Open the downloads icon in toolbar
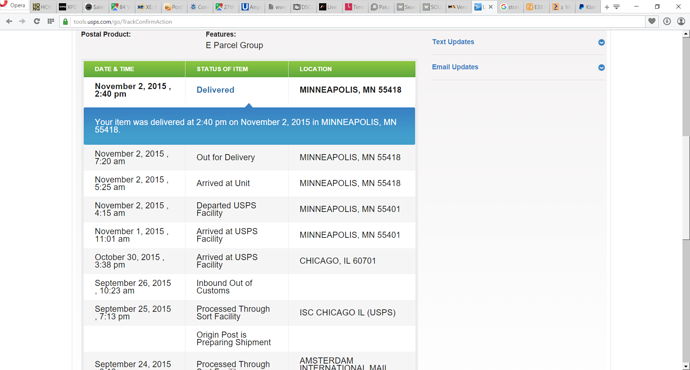The height and width of the screenshot is (370, 690). click(x=667, y=21)
